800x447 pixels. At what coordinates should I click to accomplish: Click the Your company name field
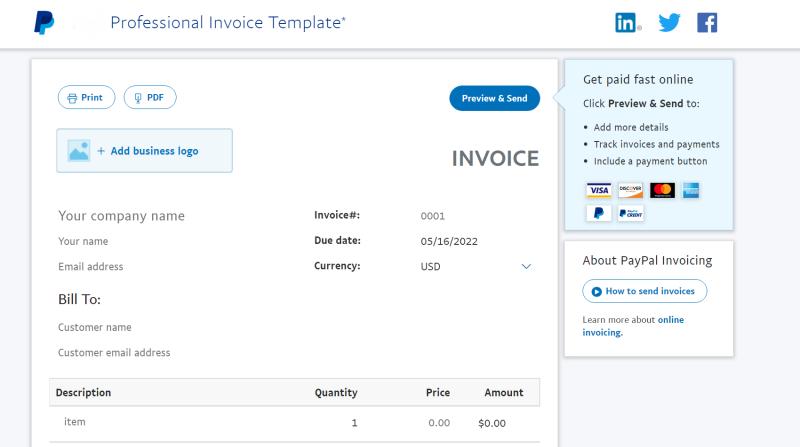121,216
